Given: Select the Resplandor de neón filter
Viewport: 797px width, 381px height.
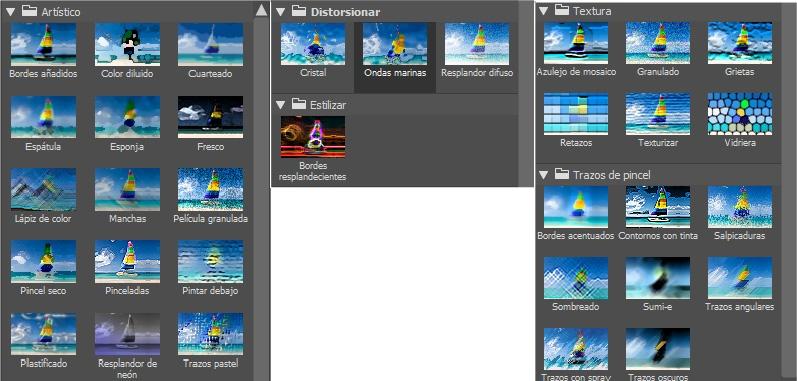Looking at the screenshot, I should (127, 334).
